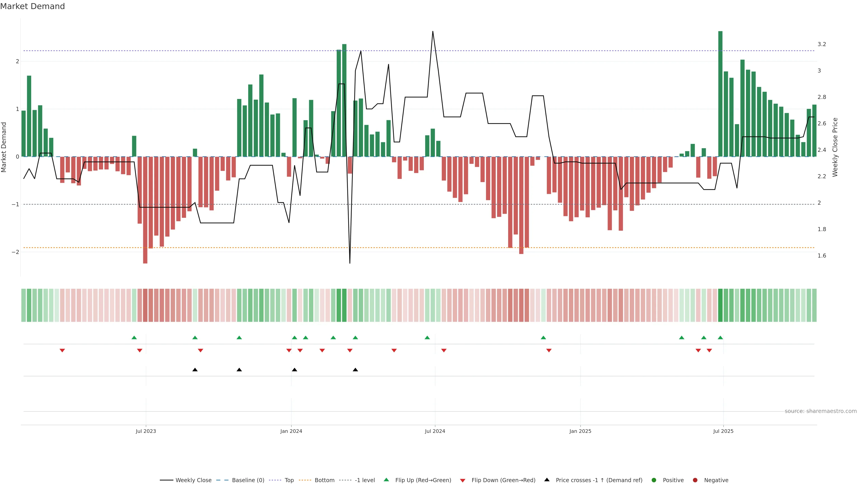Click black Price crosses -1 legend triangle
This screenshot has width=868, height=488.
tap(547, 480)
